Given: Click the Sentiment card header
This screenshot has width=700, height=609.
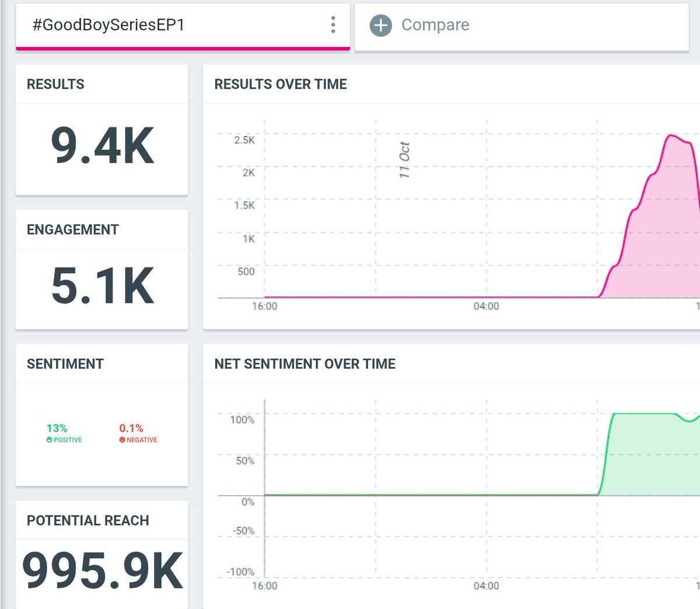Looking at the screenshot, I should (65, 364).
